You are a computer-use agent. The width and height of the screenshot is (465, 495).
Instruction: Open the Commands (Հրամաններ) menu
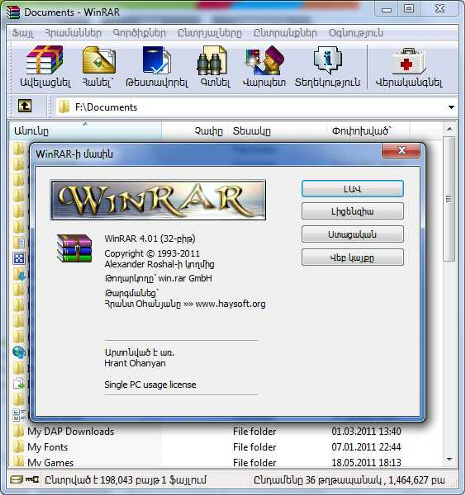(73, 33)
